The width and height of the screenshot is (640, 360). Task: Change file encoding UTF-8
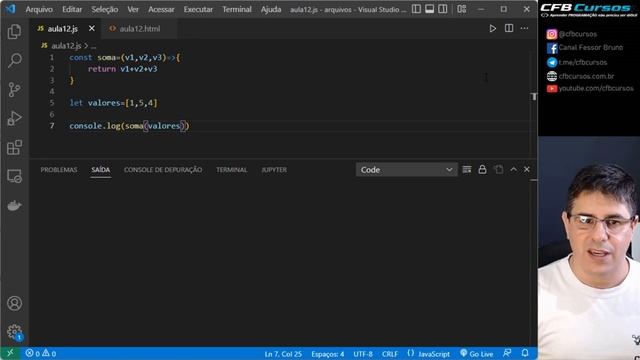pyautogui.click(x=363, y=354)
